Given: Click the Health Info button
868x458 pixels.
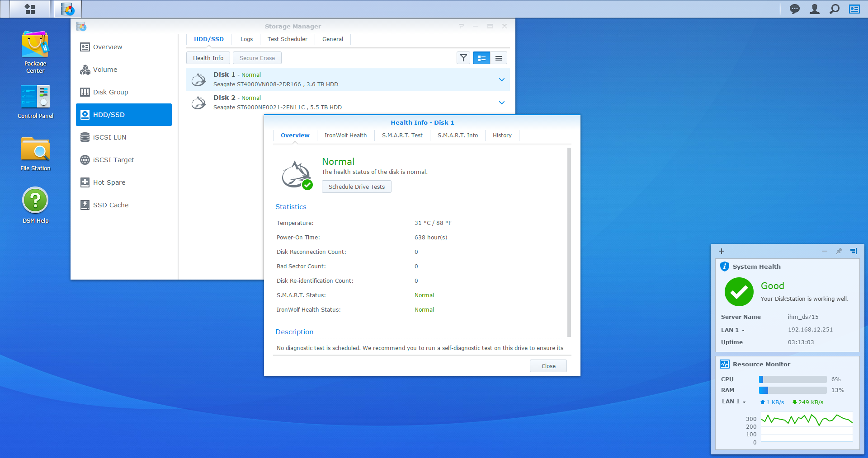Looking at the screenshot, I should click(x=208, y=58).
